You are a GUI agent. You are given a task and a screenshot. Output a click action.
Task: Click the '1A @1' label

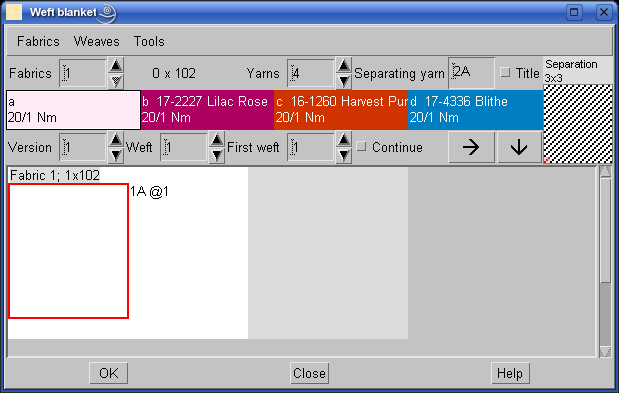click(149, 192)
